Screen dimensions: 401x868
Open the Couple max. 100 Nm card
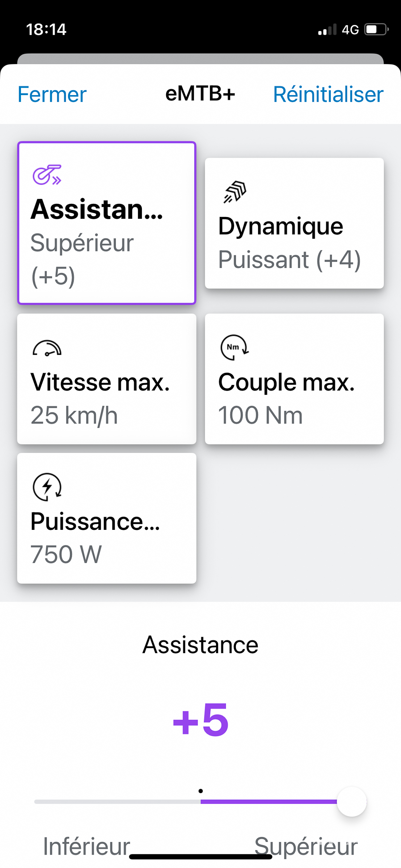(x=294, y=379)
